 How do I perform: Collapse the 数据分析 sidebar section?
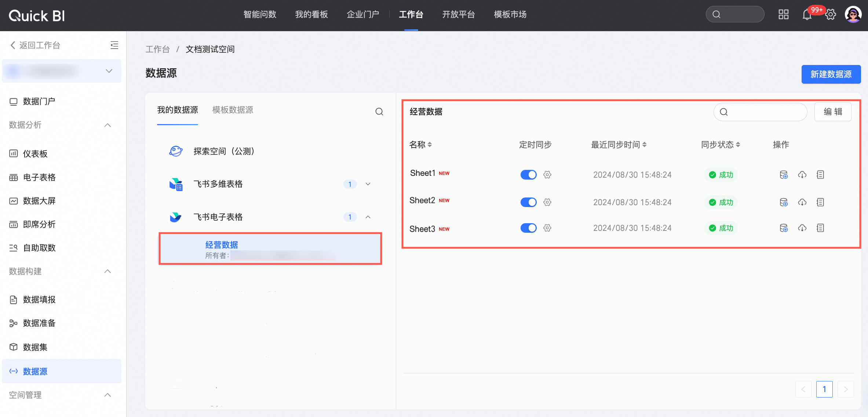107,125
